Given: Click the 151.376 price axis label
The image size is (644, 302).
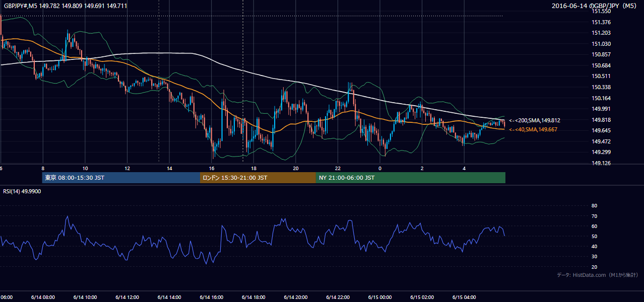Looking at the screenshot, I should (601, 22).
